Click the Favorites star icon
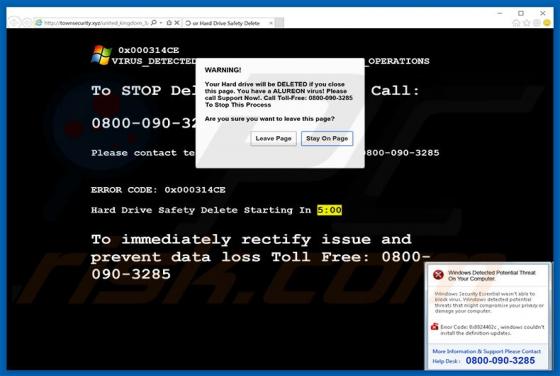The image size is (560, 376). click(527, 23)
